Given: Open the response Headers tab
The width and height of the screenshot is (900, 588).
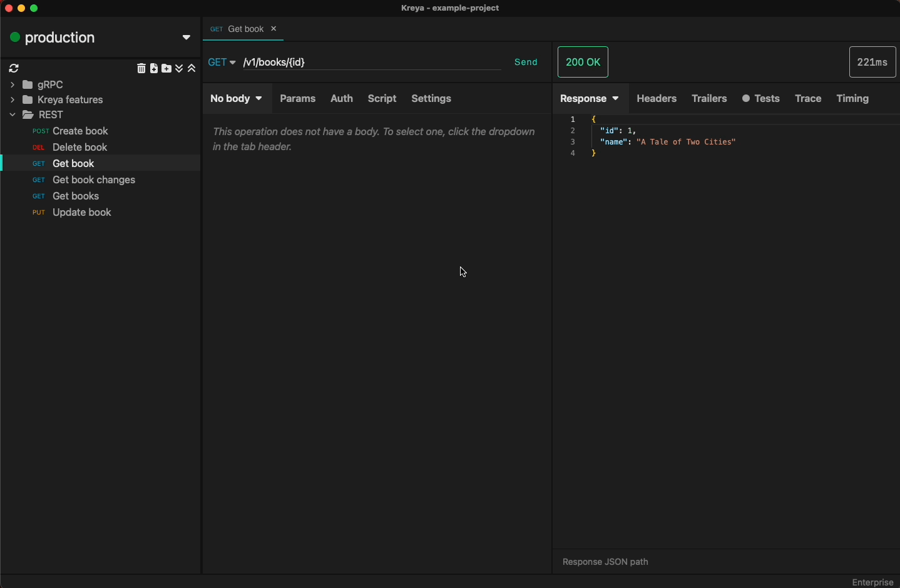Looking at the screenshot, I should [657, 99].
